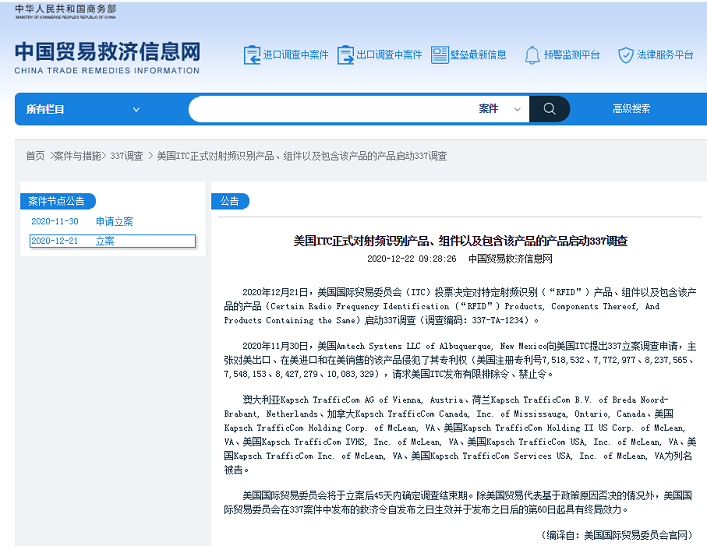
Task: Select the 公告 tab
Action: coord(230,201)
